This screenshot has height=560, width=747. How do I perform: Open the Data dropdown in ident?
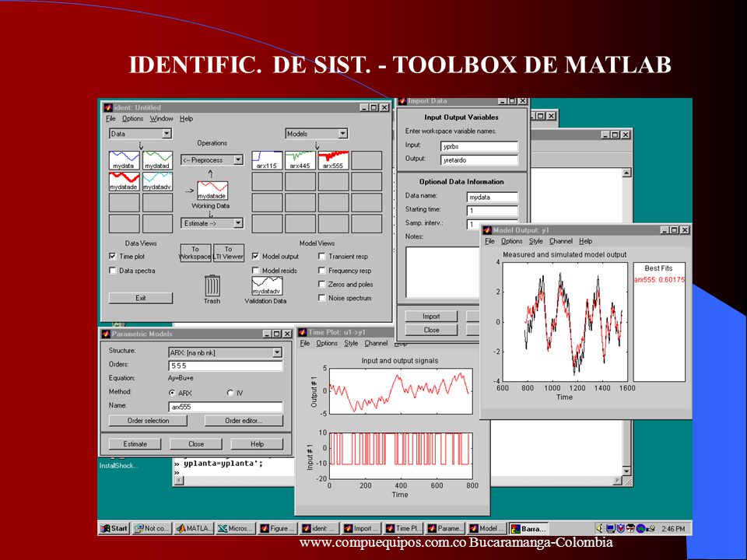(141, 134)
